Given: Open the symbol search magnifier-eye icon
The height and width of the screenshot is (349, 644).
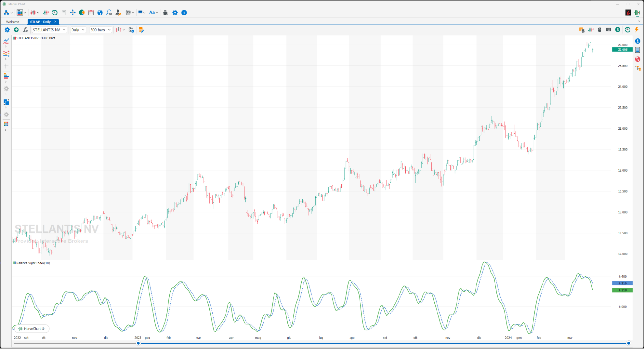Looking at the screenshot, I should click(109, 13).
